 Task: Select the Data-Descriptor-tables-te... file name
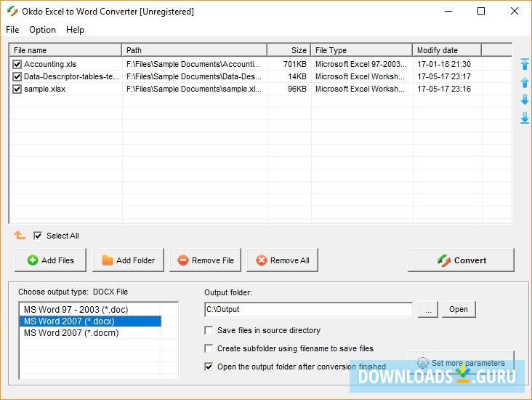click(71, 77)
